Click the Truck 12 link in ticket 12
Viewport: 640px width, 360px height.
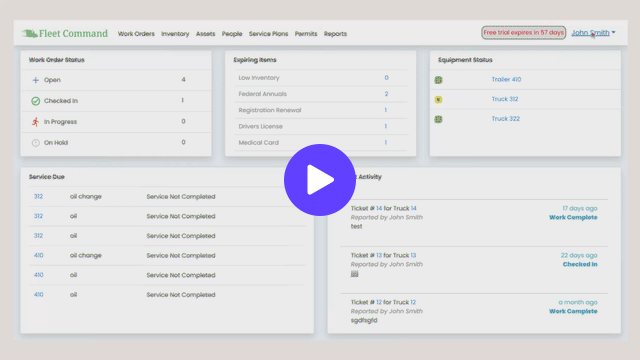pyautogui.click(x=413, y=302)
